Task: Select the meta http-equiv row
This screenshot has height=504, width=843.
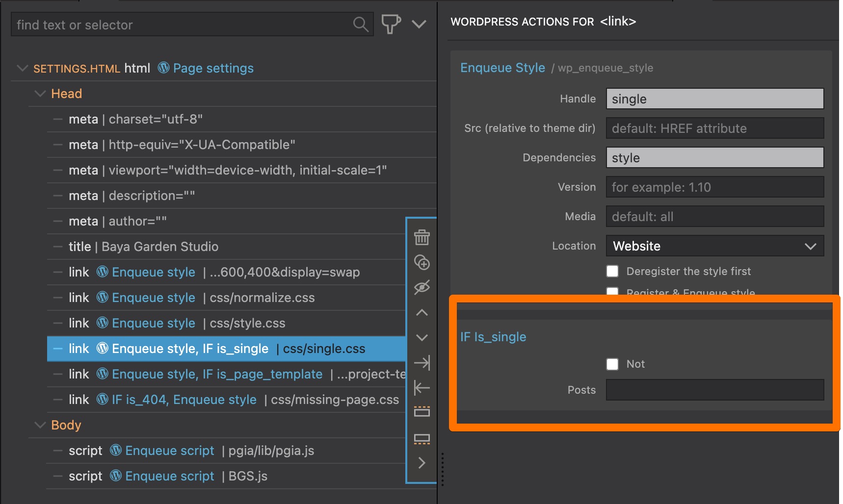Action: tap(241, 145)
